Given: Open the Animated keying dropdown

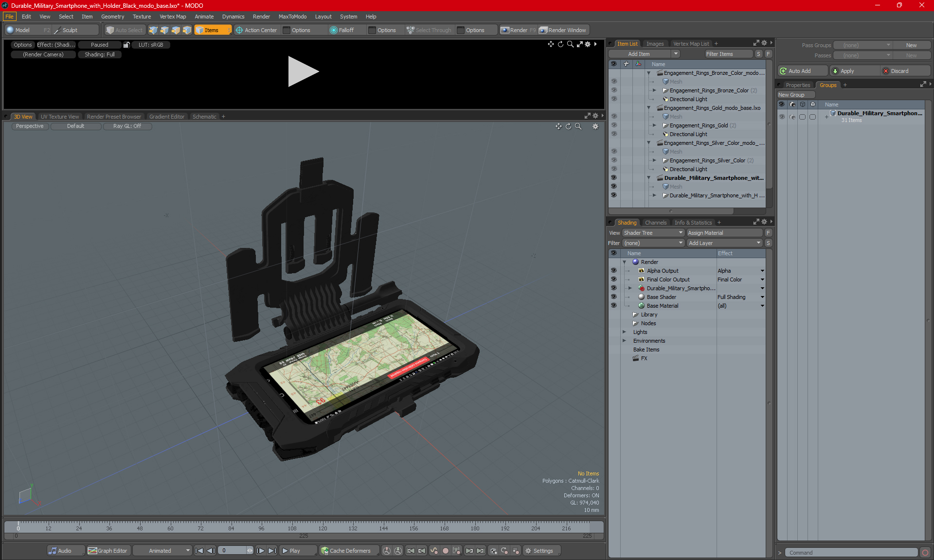Looking at the screenshot, I should point(162,551).
